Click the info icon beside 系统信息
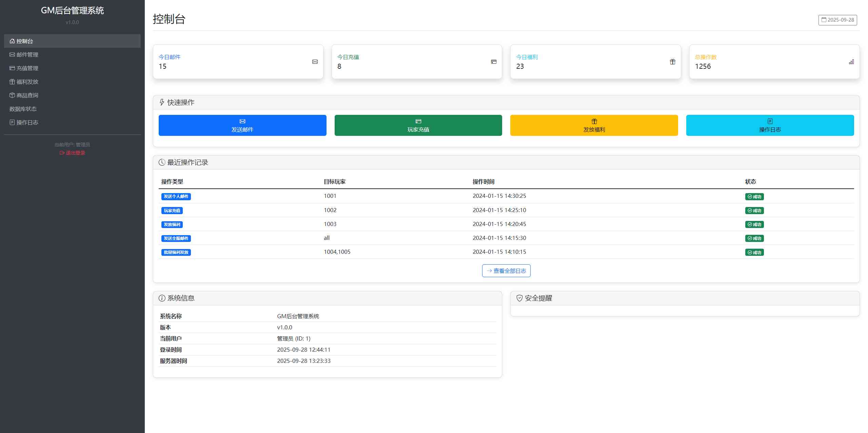The width and height of the screenshot is (868, 433). point(162,298)
